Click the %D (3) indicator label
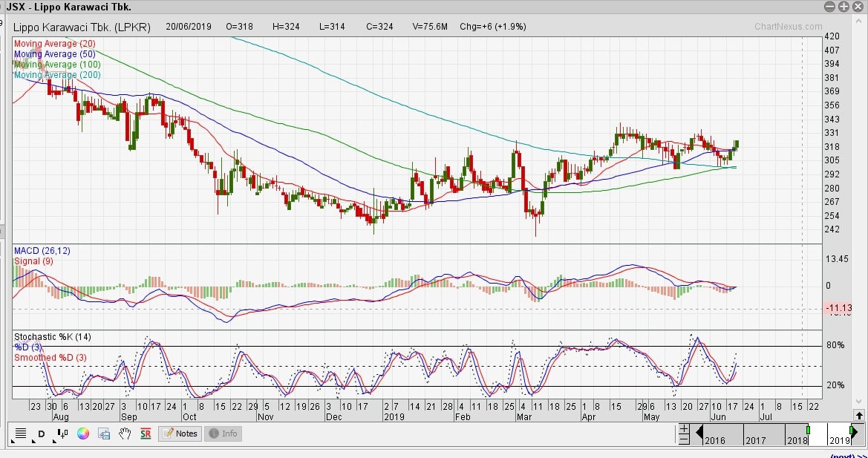Viewport: 868px width, 458px height. click(x=27, y=347)
